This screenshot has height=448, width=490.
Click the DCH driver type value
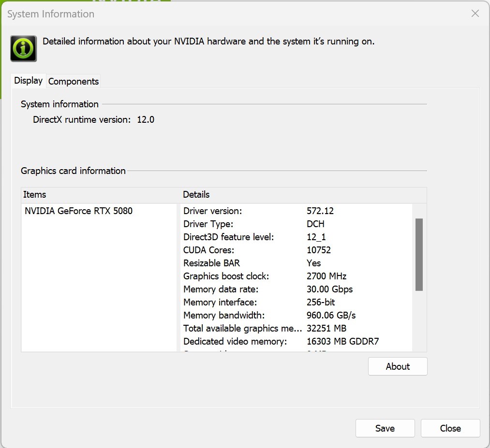[x=316, y=224]
